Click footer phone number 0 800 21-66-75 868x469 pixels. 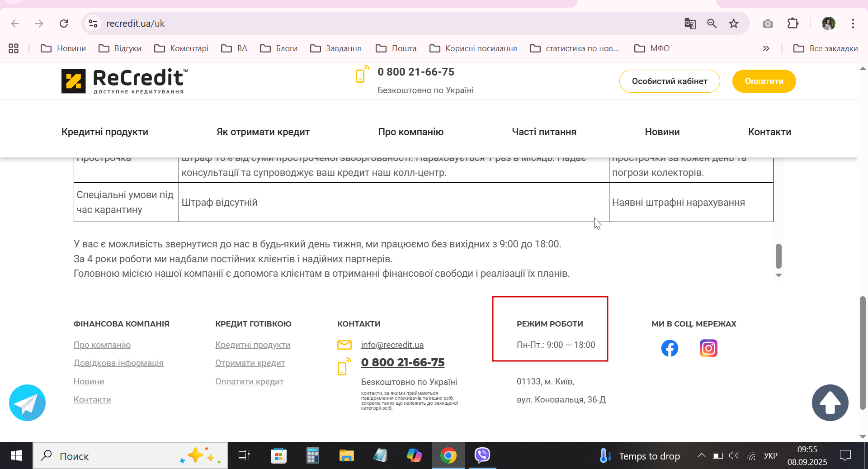point(403,363)
